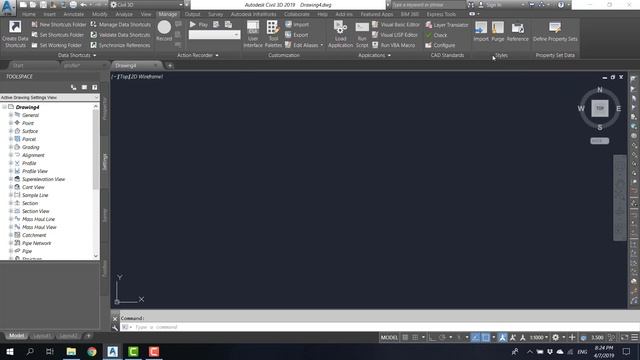Open Tool Palettes
The height and width of the screenshot is (360, 640).
(273, 34)
